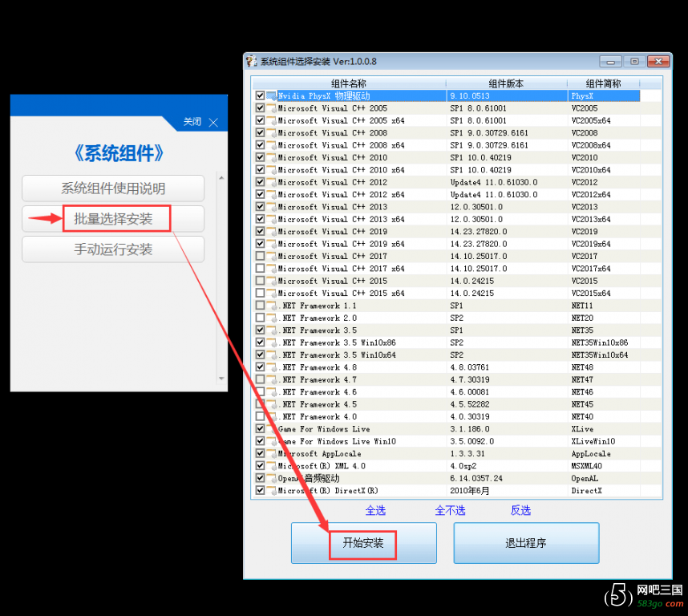The width and height of the screenshot is (688, 616).
Task: Check .NET Framework 4.0 checkbox
Action: 260,416
